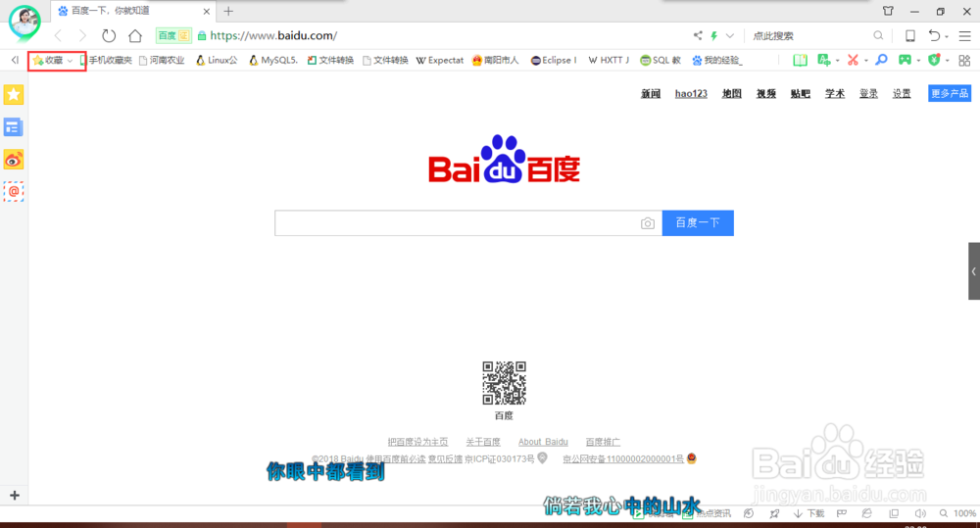Click the 点此搜索 search field
Viewport: 980px width, 528px height.
click(x=809, y=35)
